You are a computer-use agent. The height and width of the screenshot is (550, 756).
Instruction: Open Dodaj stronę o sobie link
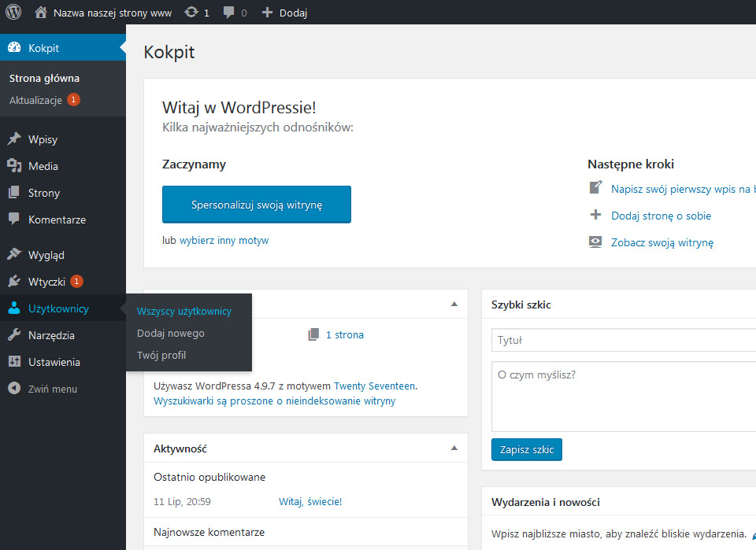tap(661, 216)
